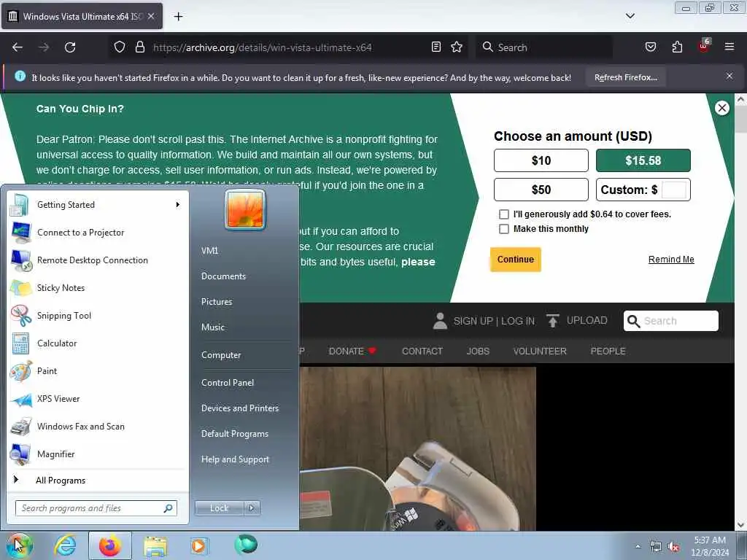The height and width of the screenshot is (560, 747).
Task: Bookmark this page with the star icon
Action: pos(457,47)
